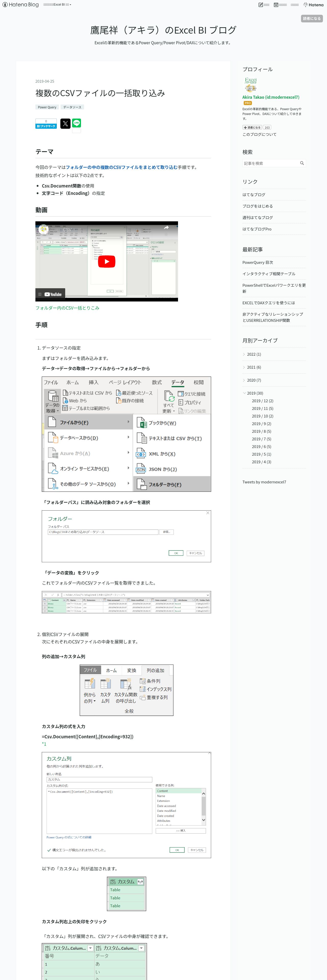Open the 2019 / 4 (3) archive
The height and width of the screenshot is (980, 327).
tap(261, 462)
